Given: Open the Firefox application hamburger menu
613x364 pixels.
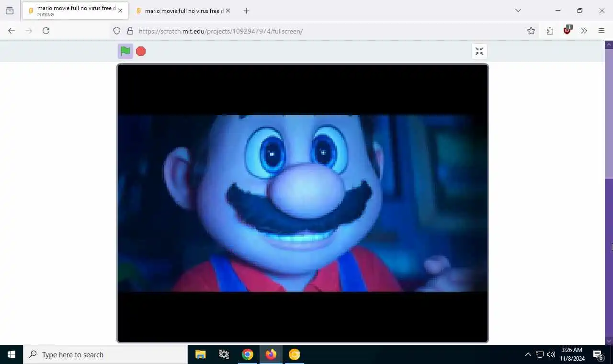Looking at the screenshot, I should 602,31.
